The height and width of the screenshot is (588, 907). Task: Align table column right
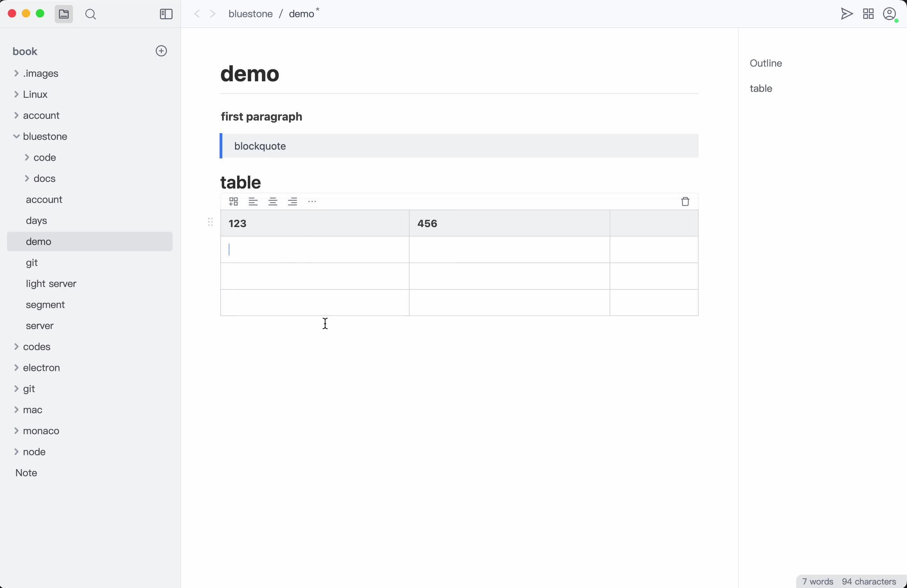click(x=292, y=201)
